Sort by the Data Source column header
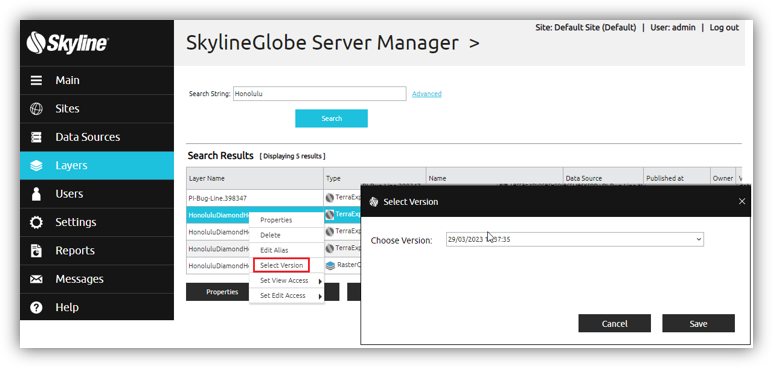This screenshot has width=773, height=368. click(x=603, y=179)
